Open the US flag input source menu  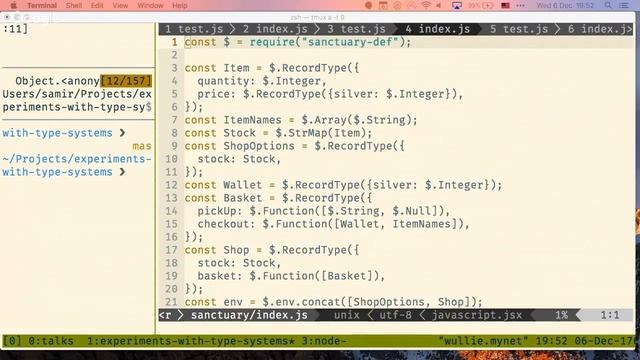(x=505, y=6)
